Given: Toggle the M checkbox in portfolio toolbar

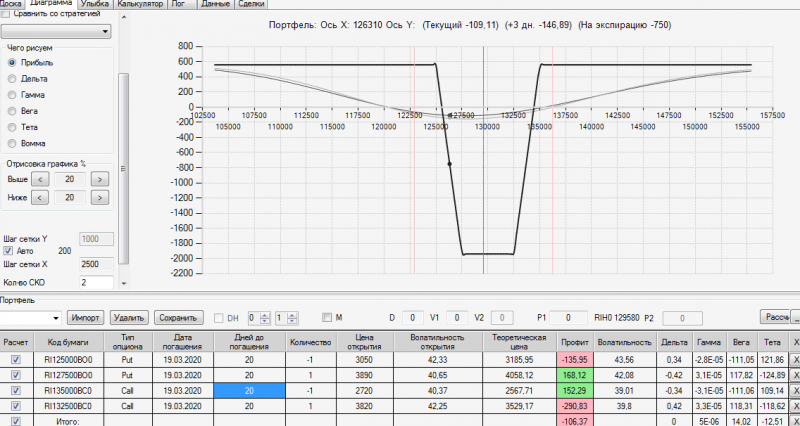Looking at the screenshot, I should coord(327,317).
